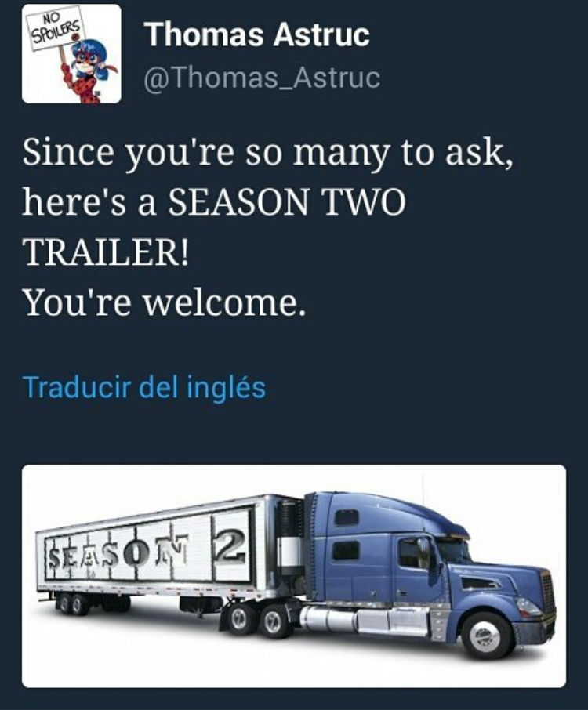Viewport: 588px width, 710px height.
Task: Tap the truck's front wheel
Action: [x=485, y=636]
